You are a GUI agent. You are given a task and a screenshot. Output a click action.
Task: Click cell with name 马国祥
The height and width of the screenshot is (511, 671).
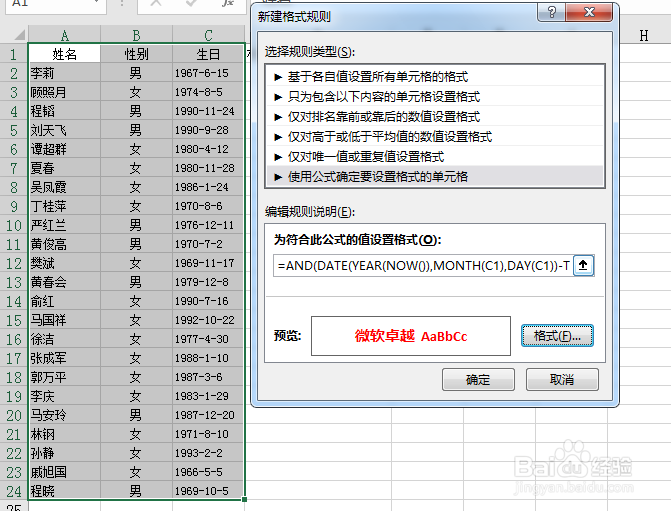click(64, 320)
